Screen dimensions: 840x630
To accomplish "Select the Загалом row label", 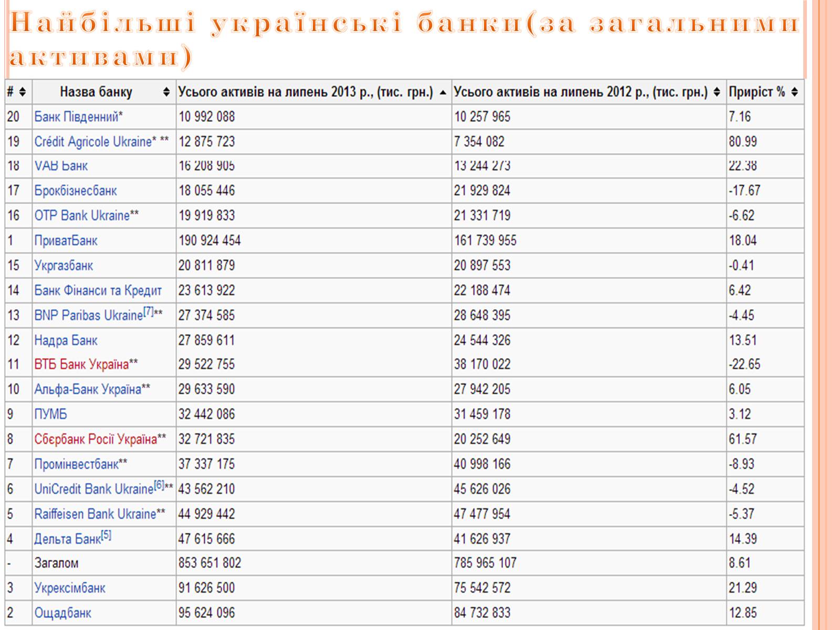I will 56,563.
